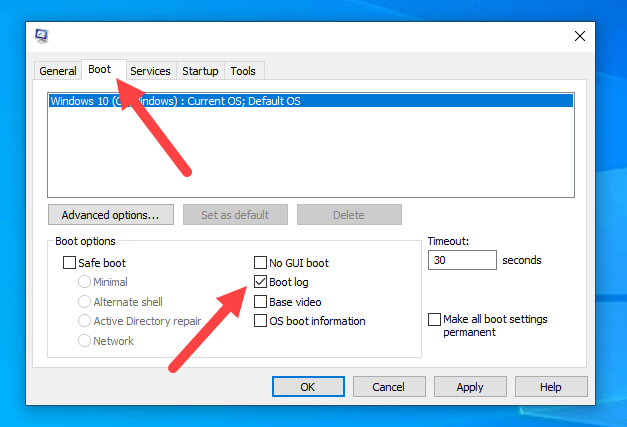Viewport: 627px width, 427px height.
Task: Open the Tools tab
Action: [243, 71]
